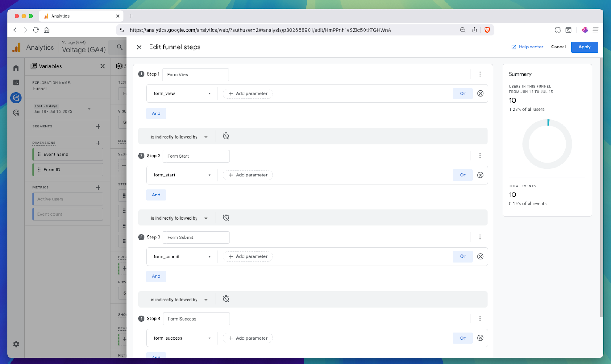Screen dimensions: 611x364
Task: Click the browser address bar URL
Action: [x=260, y=30]
